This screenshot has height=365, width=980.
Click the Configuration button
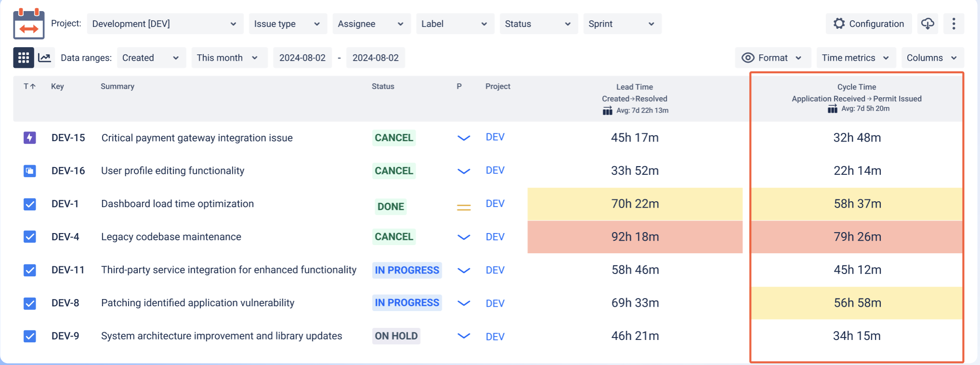pos(869,24)
